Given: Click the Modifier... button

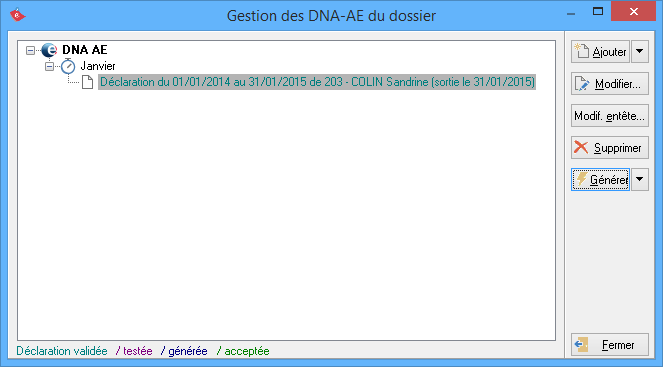Looking at the screenshot, I should point(610,84).
